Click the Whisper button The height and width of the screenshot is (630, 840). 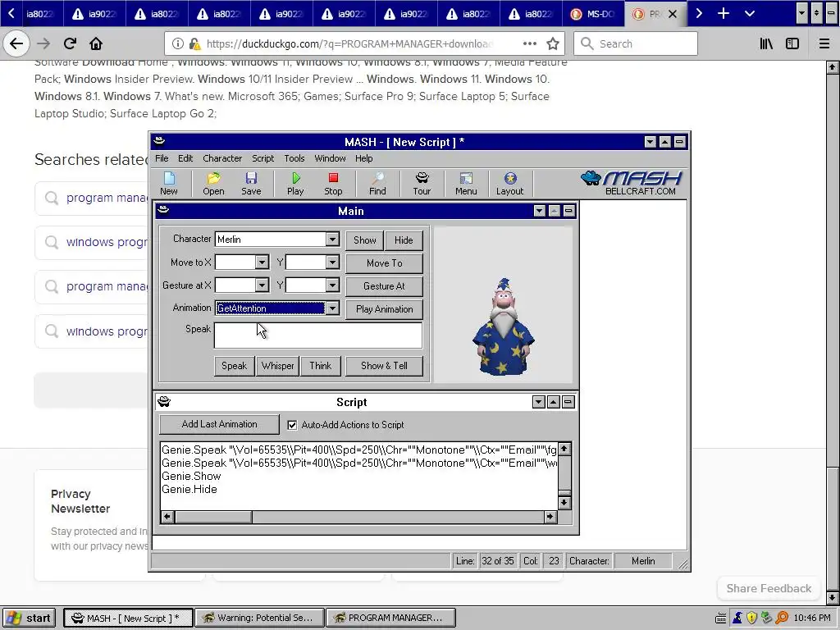tap(277, 366)
